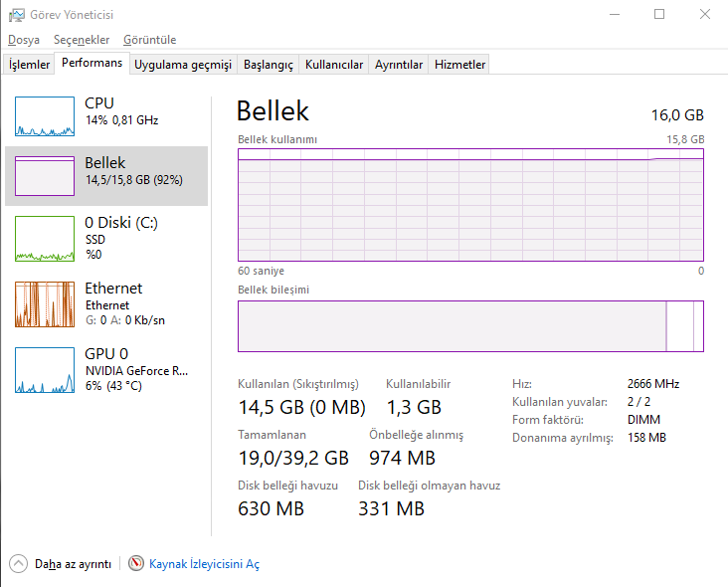Click the Daha az ayrıntı button
The height and width of the screenshot is (587, 728).
[73, 564]
